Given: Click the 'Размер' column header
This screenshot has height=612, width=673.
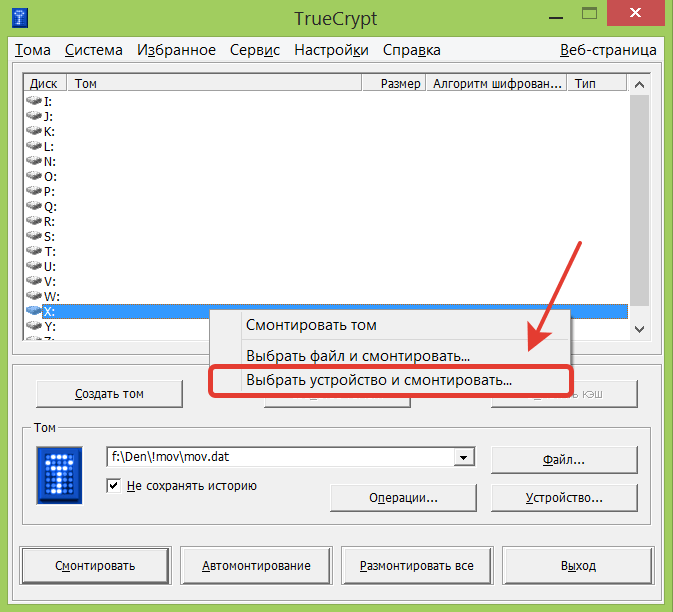Looking at the screenshot, I should point(400,84).
